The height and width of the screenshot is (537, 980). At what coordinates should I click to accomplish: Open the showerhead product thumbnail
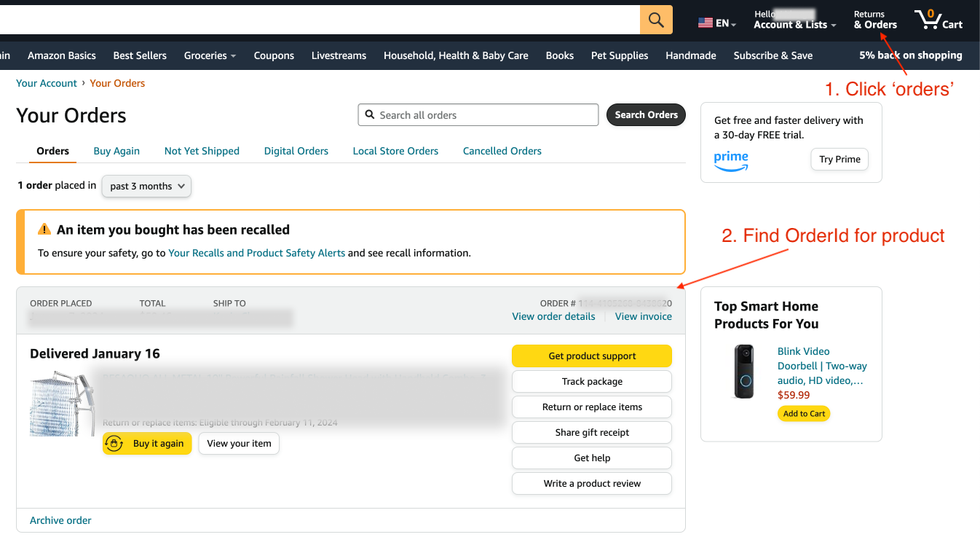click(63, 404)
